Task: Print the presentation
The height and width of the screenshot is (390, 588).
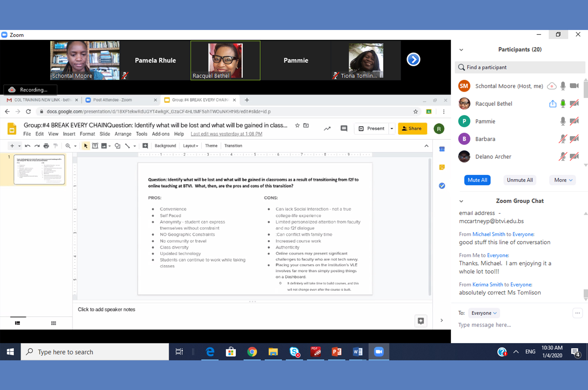Action: (46, 146)
